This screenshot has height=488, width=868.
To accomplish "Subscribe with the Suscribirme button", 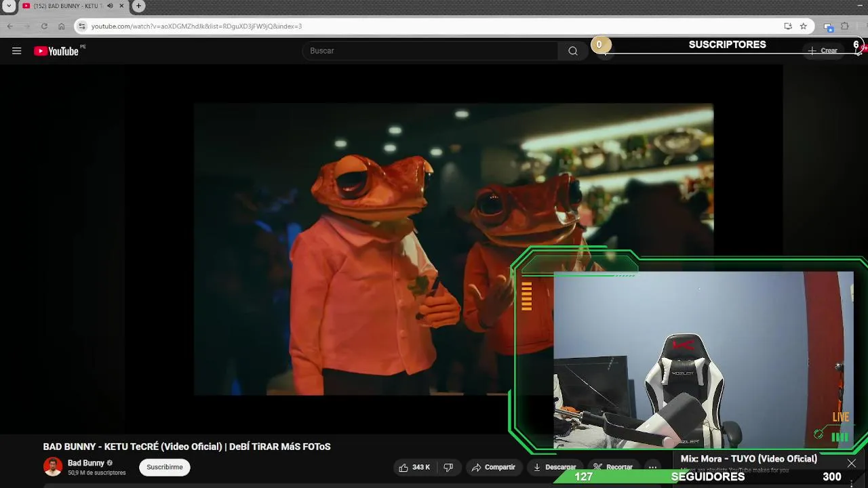I will [165, 467].
